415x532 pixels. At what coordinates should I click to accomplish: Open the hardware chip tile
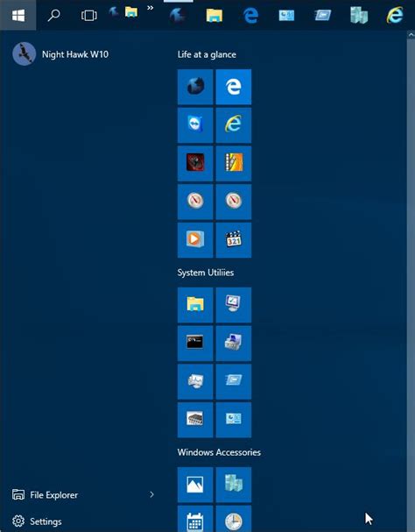tap(195, 420)
